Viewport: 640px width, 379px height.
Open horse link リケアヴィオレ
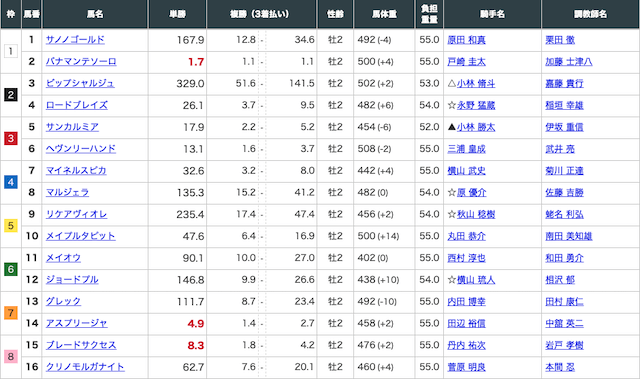(x=76, y=214)
